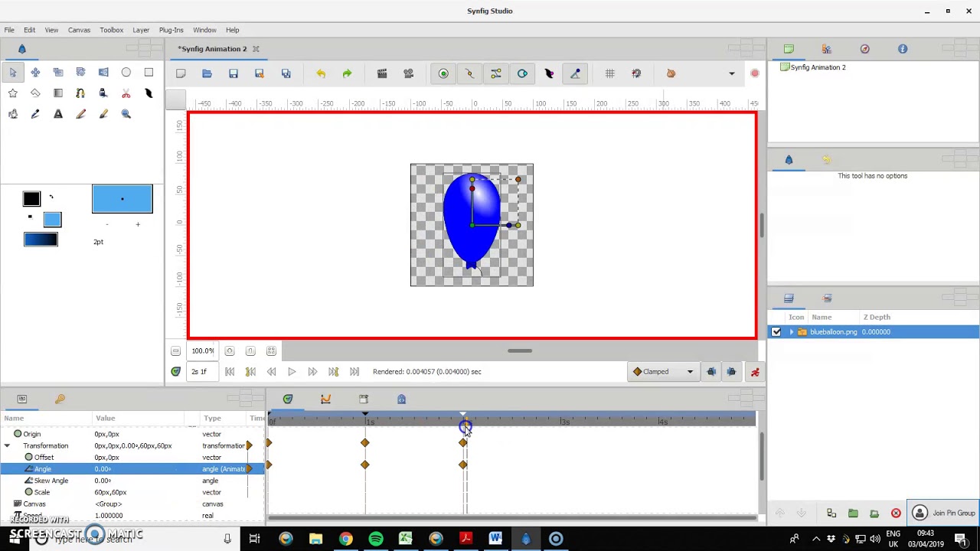Select the Rectangle tool
Screen dimensions: 980x551
click(x=149, y=73)
